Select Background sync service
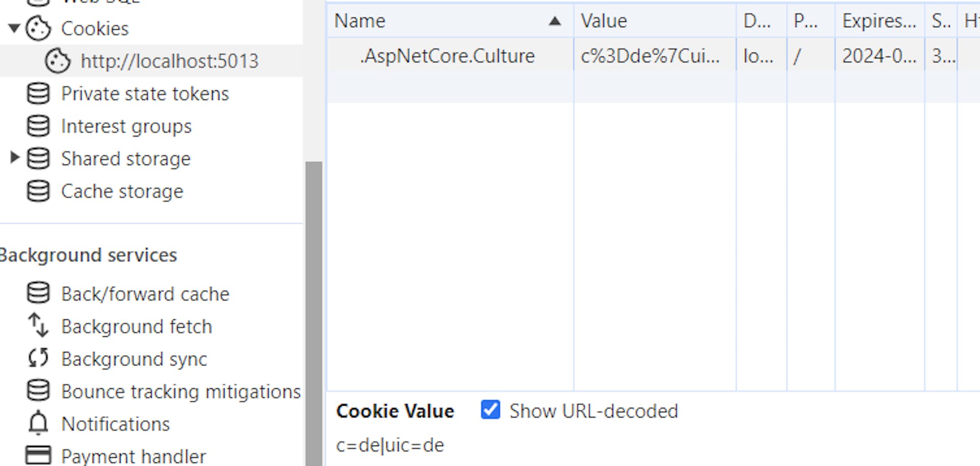Image resolution: width=980 pixels, height=466 pixels. pyautogui.click(x=134, y=359)
